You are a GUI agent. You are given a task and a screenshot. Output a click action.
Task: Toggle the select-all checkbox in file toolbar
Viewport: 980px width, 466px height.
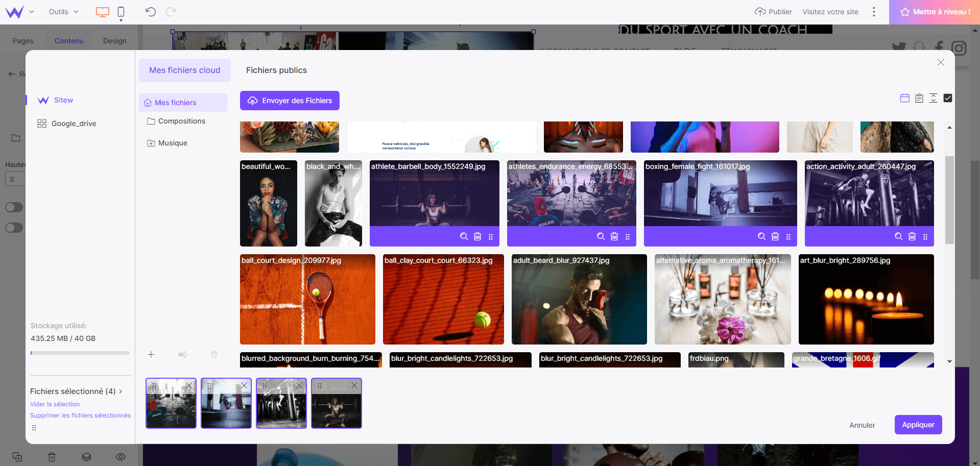point(947,98)
